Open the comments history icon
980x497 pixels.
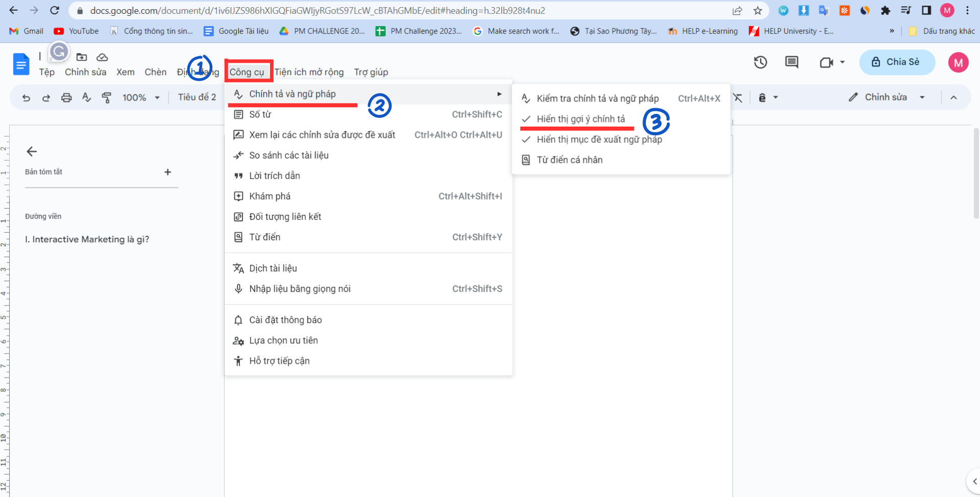coord(791,62)
